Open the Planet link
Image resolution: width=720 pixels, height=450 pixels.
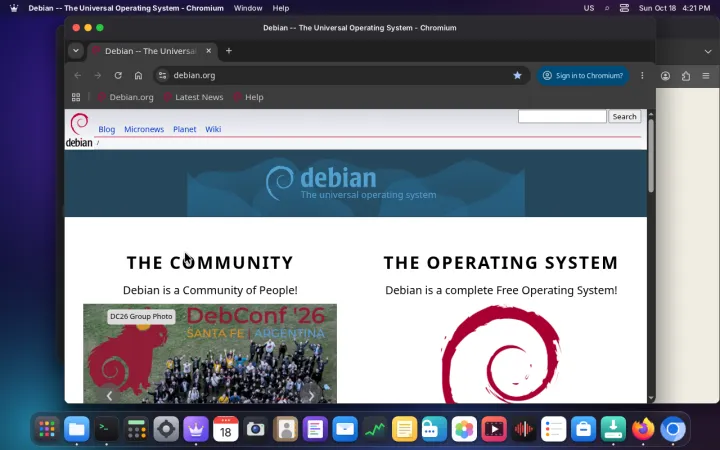(185, 129)
